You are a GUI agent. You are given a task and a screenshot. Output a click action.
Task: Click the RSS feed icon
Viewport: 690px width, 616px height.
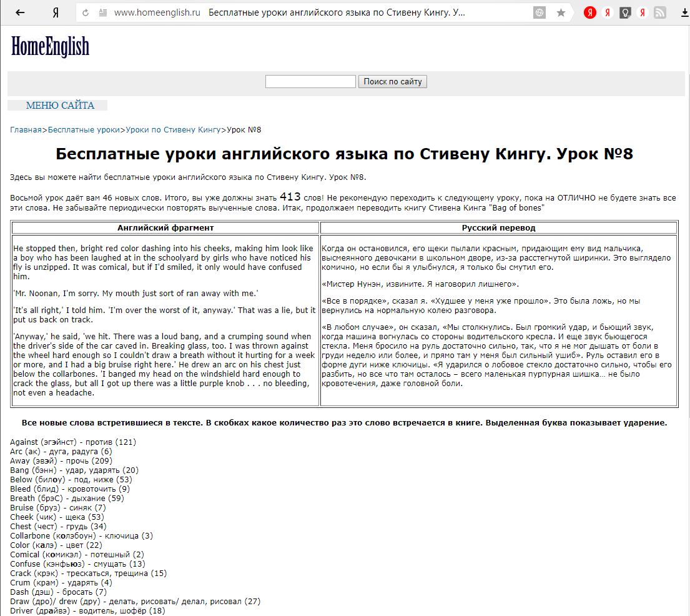[660, 12]
